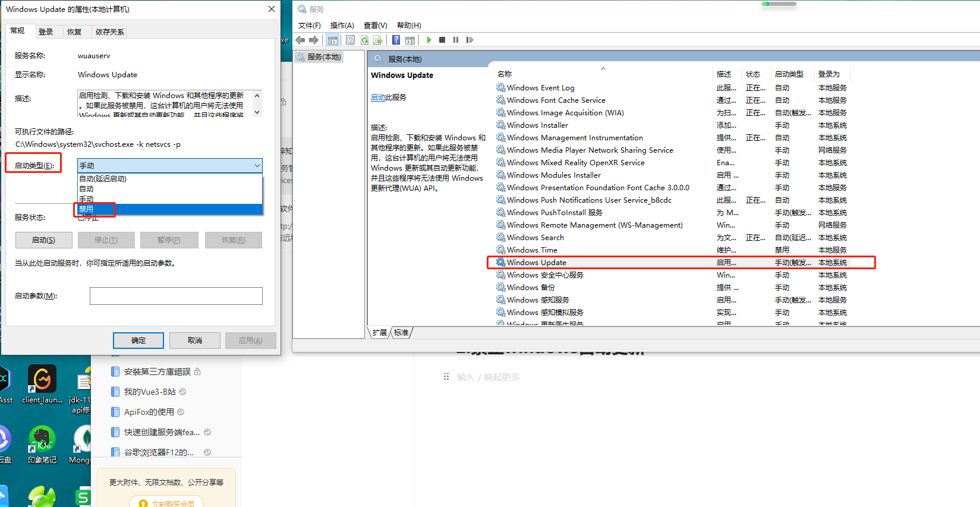Click the Restart service toolbar icon
980x507 pixels.
(x=469, y=40)
